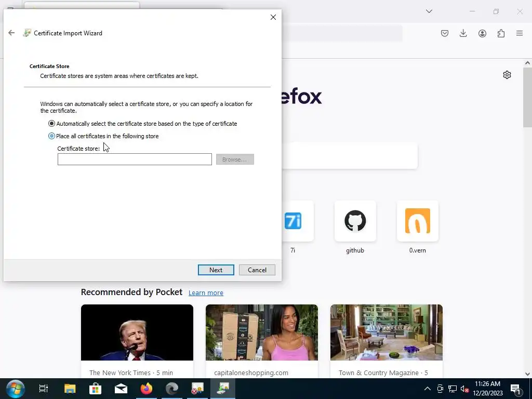Screen dimensions: 532x399
Task: Click Firefox page vertical scrollbar thumb
Action: (x=527, y=97)
